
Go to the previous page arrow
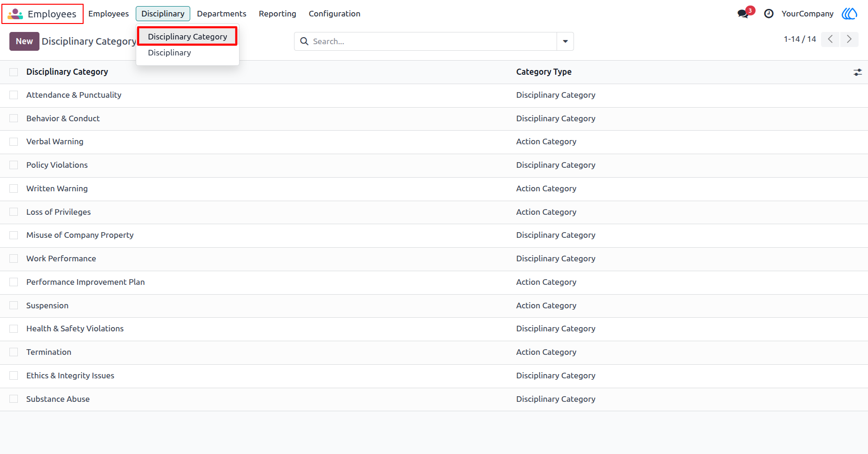(x=830, y=39)
